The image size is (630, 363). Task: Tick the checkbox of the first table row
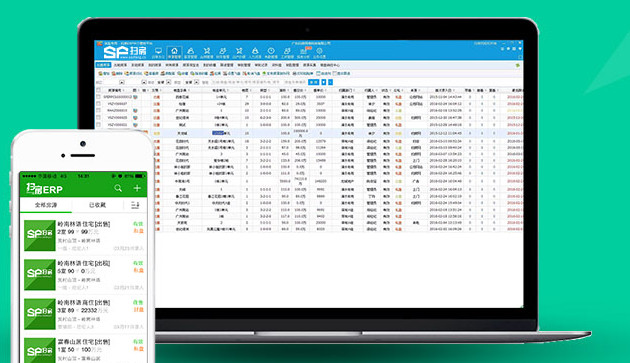(98, 97)
